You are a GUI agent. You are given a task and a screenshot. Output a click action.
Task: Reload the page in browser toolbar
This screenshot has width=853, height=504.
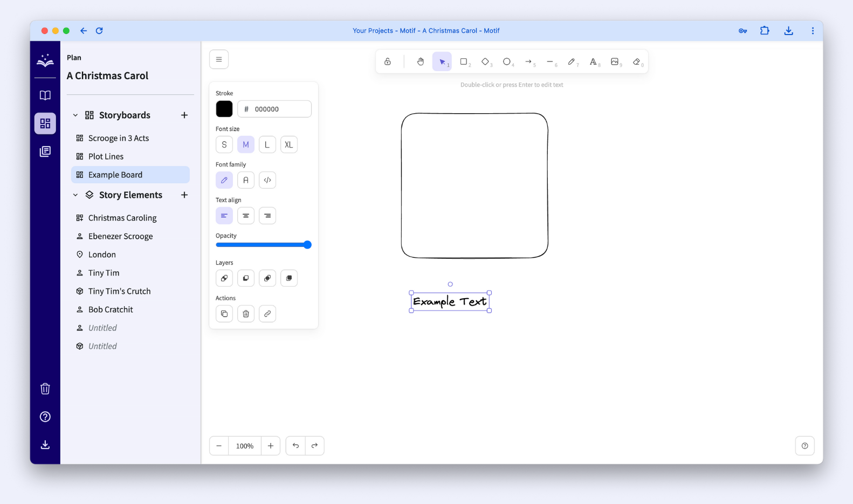tap(99, 31)
